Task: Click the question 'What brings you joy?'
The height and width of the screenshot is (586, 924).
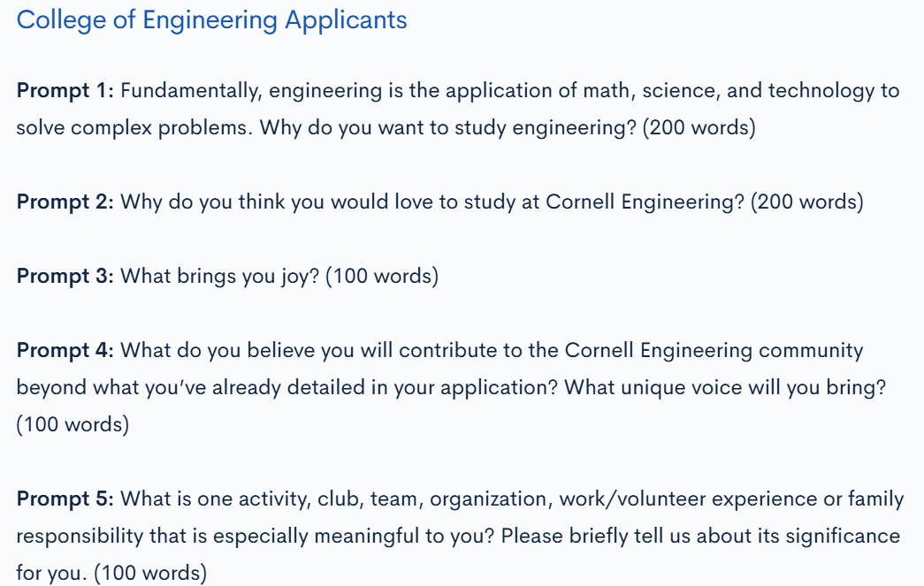Action: pos(220,277)
